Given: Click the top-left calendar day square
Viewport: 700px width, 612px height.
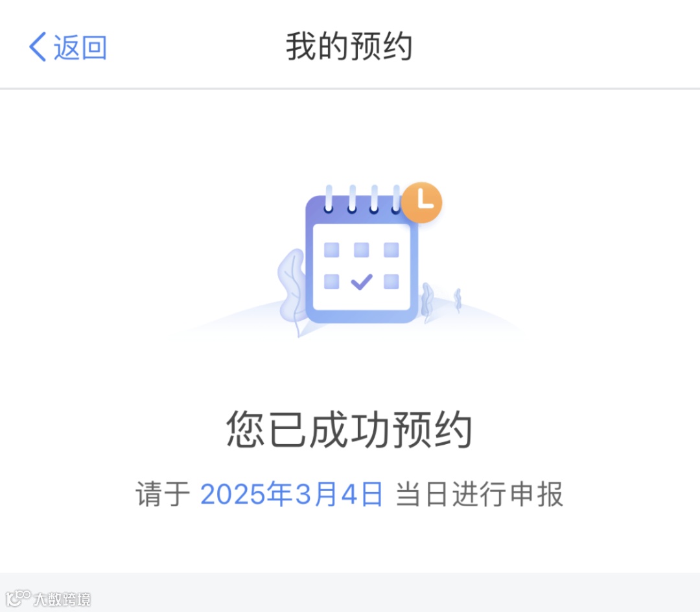Looking at the screenshot, I should point(332,250).
